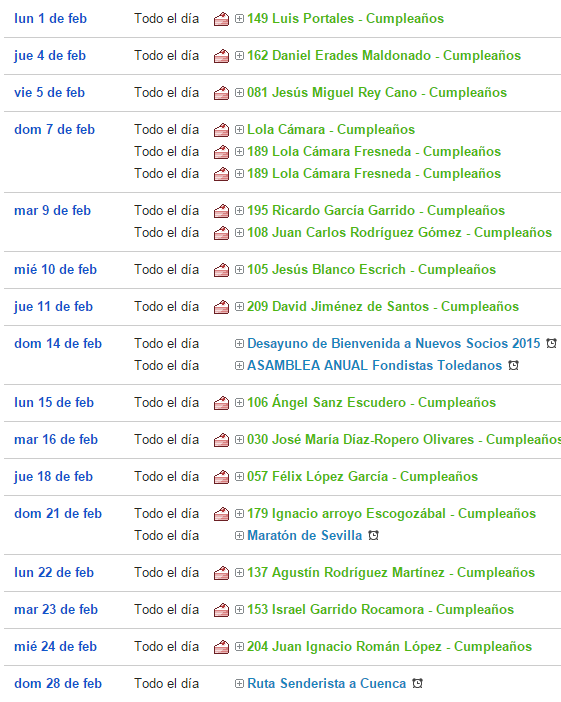
Task: Expand Desayuno de Bienvenida a Nuevos Socios event
Action: 240,343
